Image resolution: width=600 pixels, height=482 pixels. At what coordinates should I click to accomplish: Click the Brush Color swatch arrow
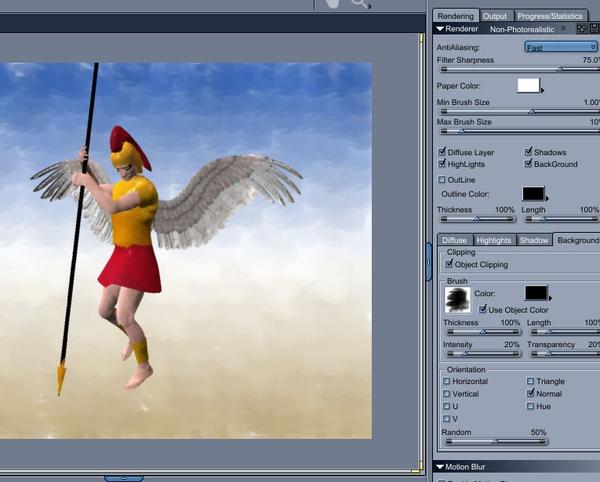click(x=550, y=298)
